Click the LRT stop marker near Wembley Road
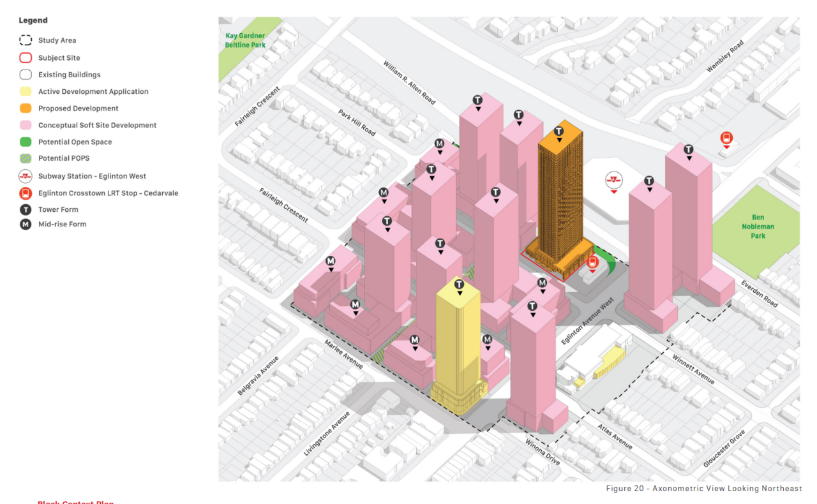The image size is (817, 504). click(x=726, y=138)
